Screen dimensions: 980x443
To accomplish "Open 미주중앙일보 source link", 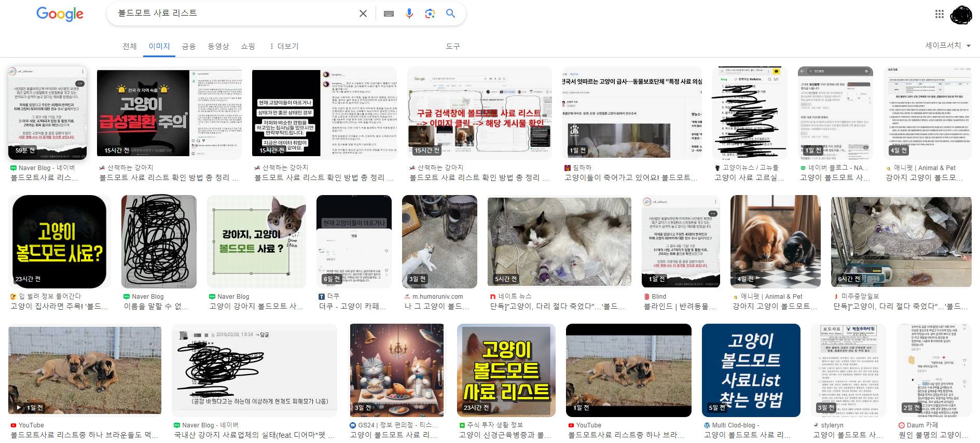I will point(856,297).
